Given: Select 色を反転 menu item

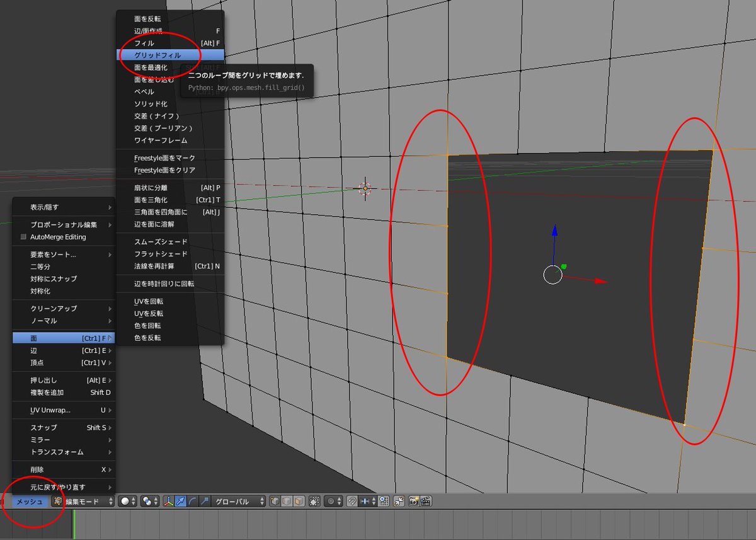Looking at the screenshot, I should tap(170, 338).
